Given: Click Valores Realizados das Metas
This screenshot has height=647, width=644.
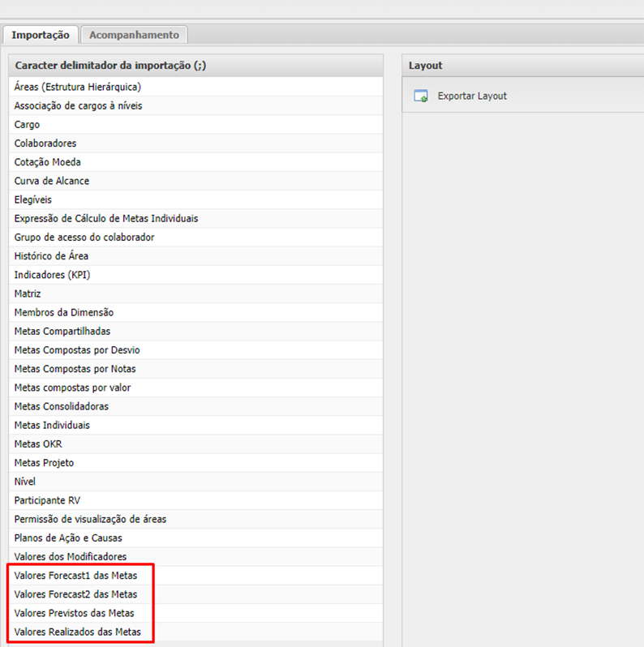Looking at the screenshot, I should 77,632.
